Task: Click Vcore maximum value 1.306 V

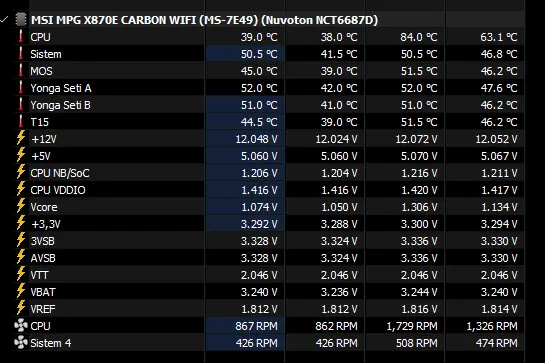Action: pos(419,207)
